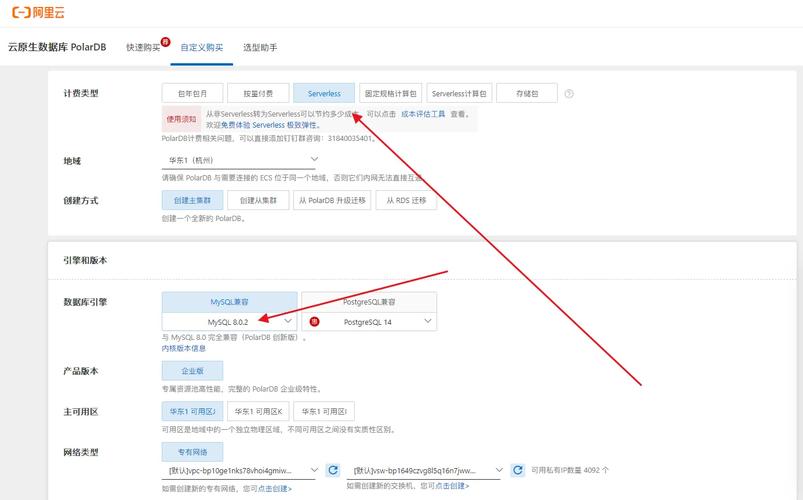803x500 pixels.
Task: Click 点击创建 link for new vSwitch
Action: pyautogui.click(x=452, y=486)
